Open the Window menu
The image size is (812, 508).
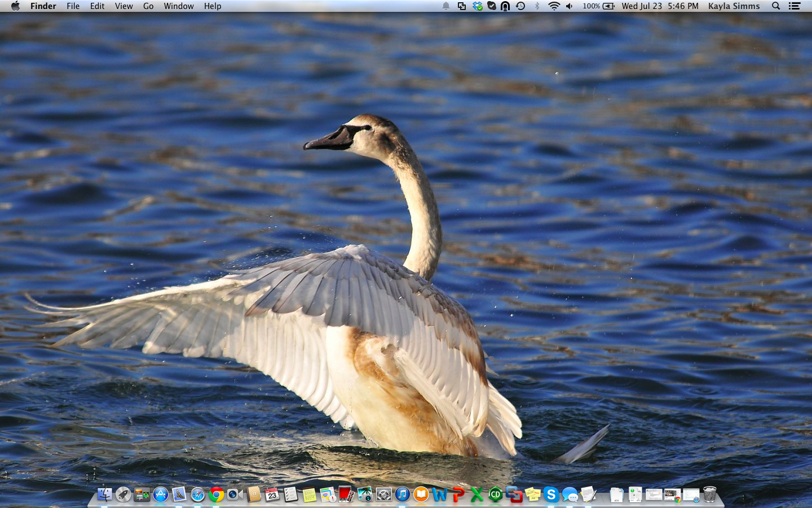click(179, 6)
